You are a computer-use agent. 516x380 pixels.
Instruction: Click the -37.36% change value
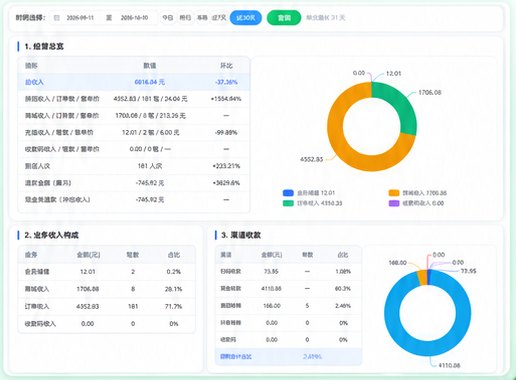[226, 82]
